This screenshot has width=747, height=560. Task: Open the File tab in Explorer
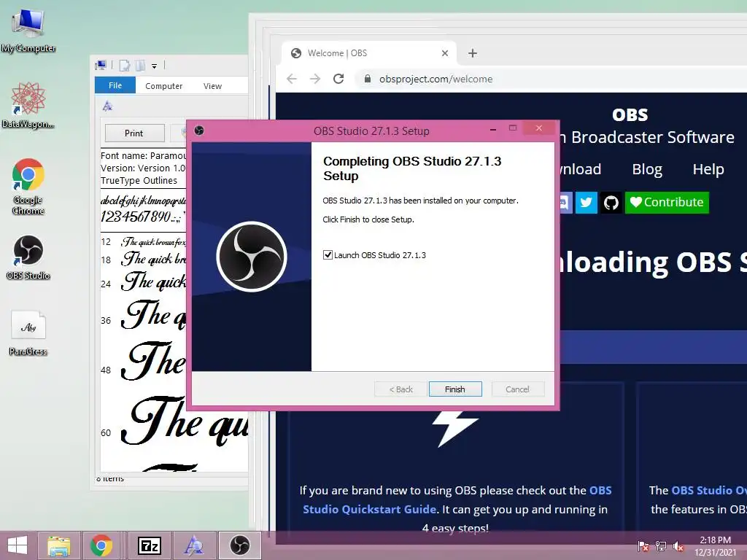click(115, 85)
